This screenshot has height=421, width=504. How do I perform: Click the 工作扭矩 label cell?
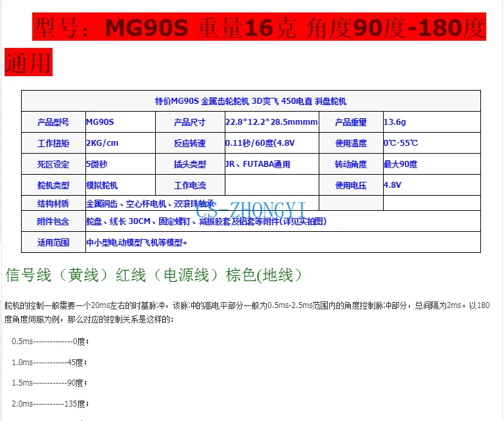click(53, 143)
